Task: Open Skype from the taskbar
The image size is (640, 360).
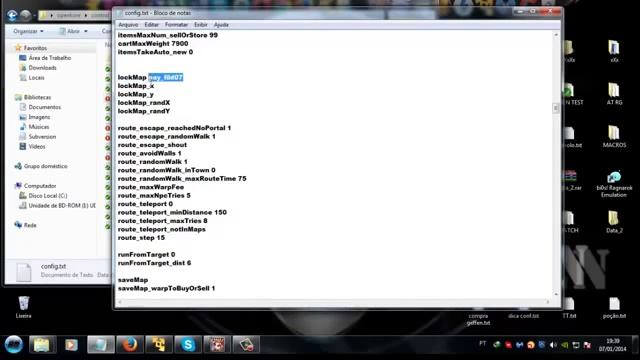Action: tap(188, 345)
